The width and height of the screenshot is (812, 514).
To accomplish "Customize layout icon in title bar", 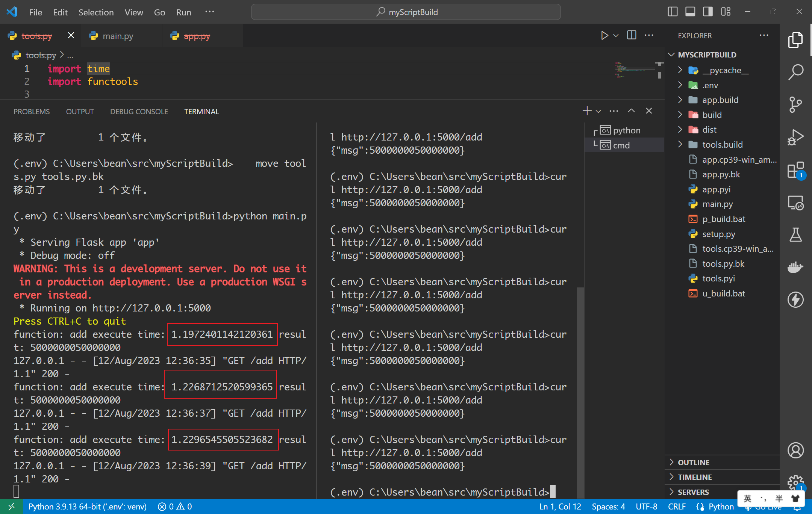I will click(726, 12).
